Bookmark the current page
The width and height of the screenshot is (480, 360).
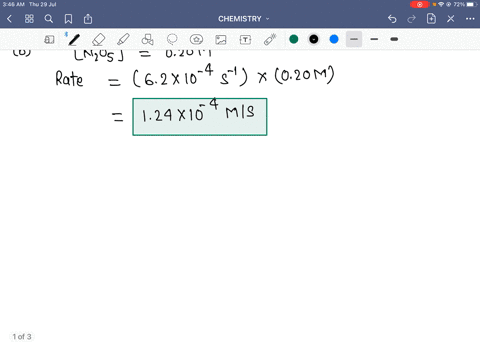click(x=68, y=19)
